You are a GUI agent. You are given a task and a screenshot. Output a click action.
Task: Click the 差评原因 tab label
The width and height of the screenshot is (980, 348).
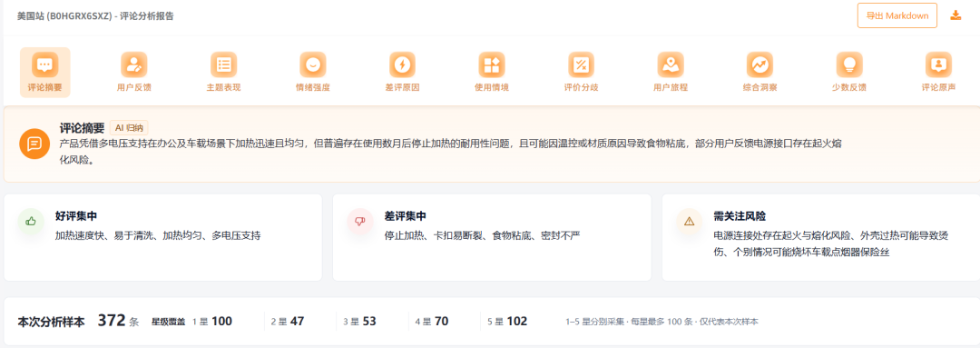403,87
